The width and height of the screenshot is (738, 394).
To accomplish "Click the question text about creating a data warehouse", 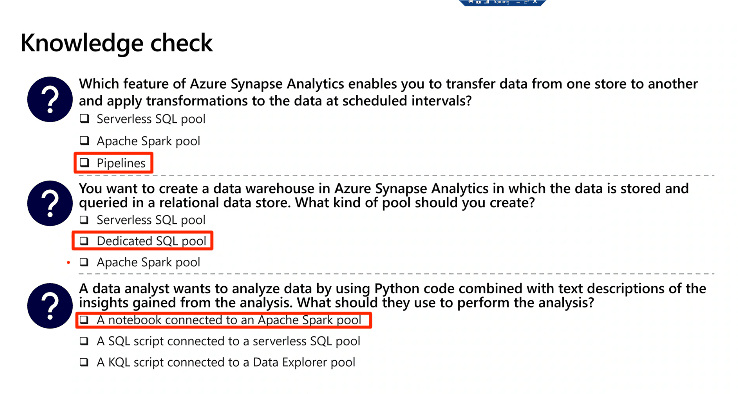I will [x=384, y=195].
